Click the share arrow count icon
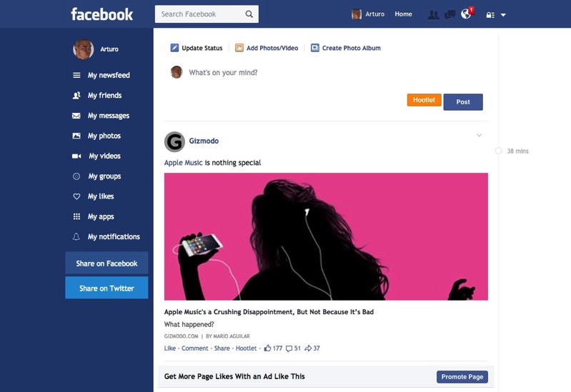The height and width of the screenshot is (392, 571). pyautogui.click(x=308, y=348)
